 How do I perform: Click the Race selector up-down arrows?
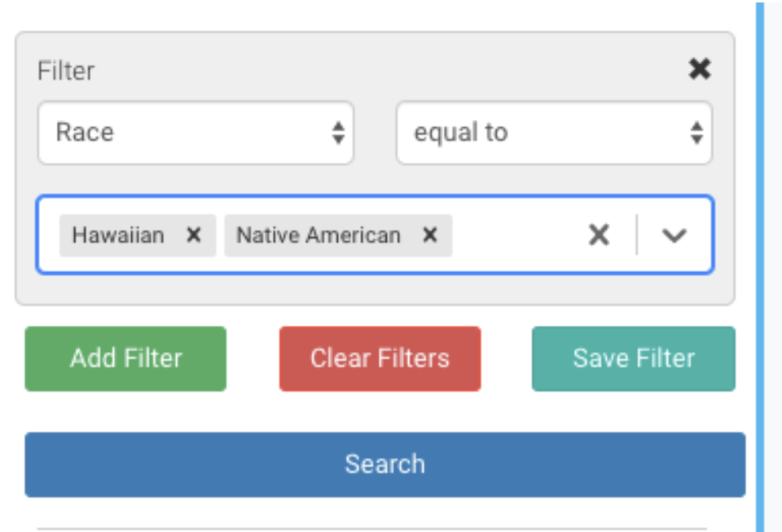(338, 132)
